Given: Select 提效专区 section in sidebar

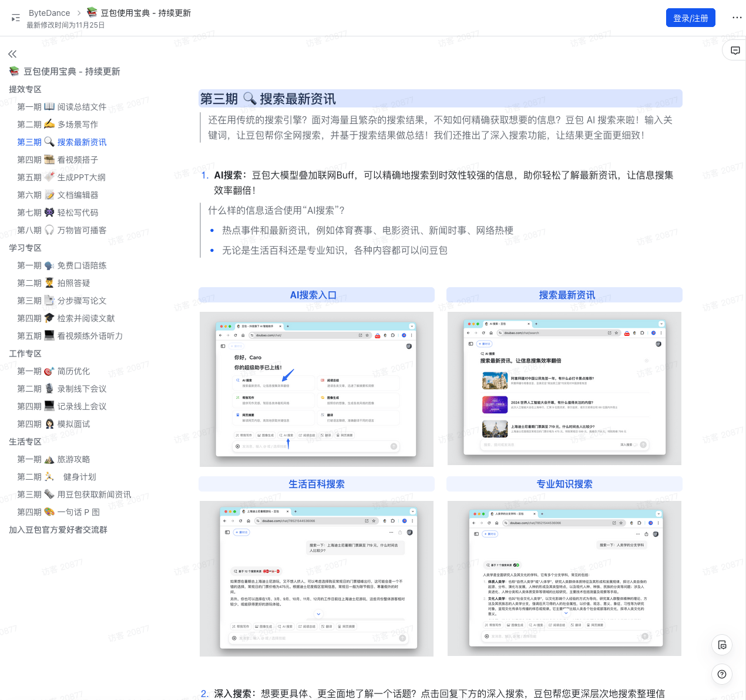Looking at the screenshot, I should 25,89.
